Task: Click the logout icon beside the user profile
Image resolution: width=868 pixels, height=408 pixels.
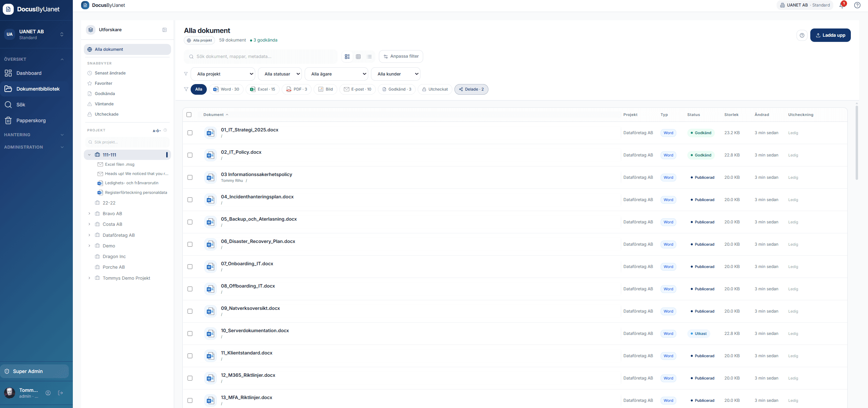Action: click(60, 393)
